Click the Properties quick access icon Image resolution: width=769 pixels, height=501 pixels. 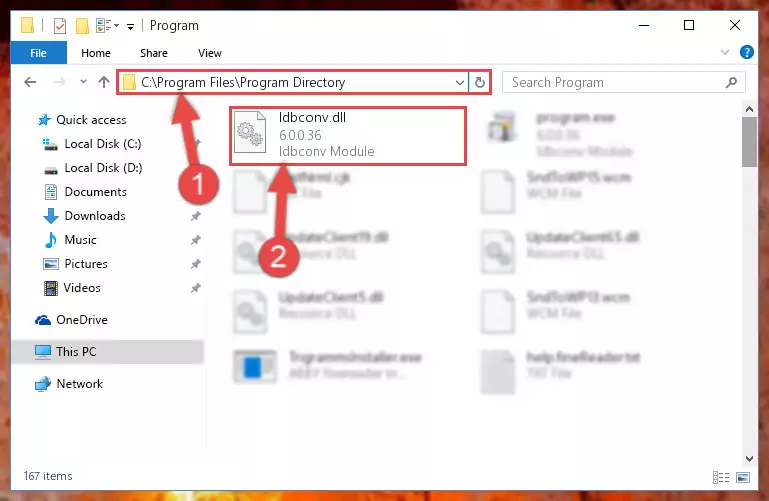(60, 25)
